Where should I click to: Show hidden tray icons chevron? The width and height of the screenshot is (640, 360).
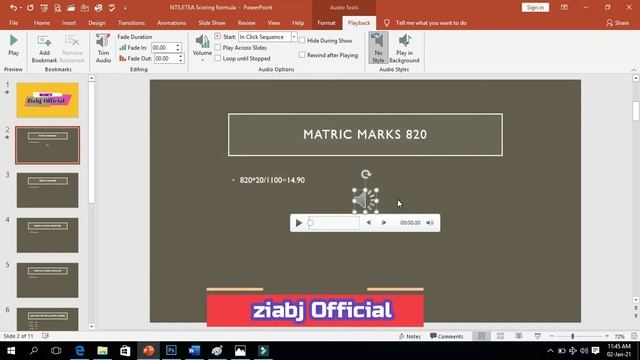[x=550, y=351]
